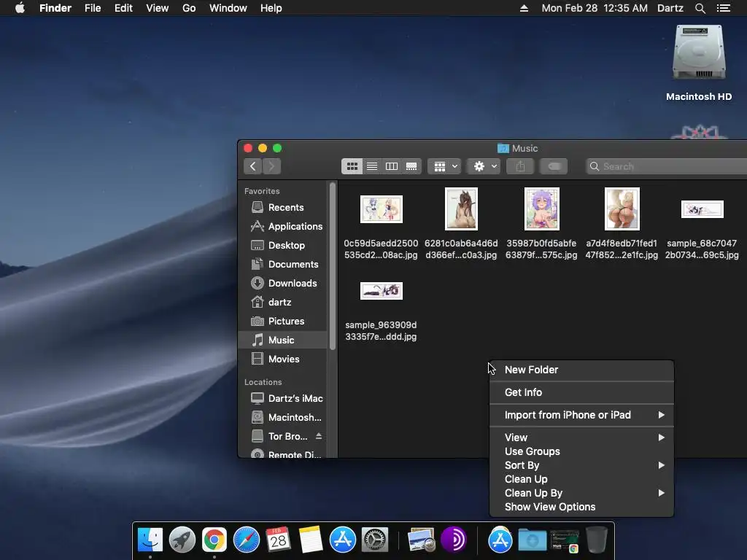Choose Clean Up in context menu

coord(581,479)
